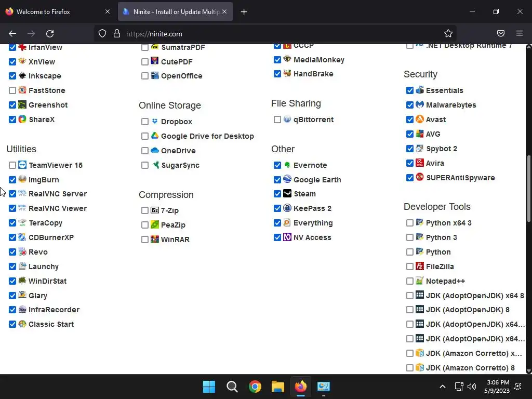Select the Ninite browser tab
Viewport: 532px width, 399px height.
(175, 11)
